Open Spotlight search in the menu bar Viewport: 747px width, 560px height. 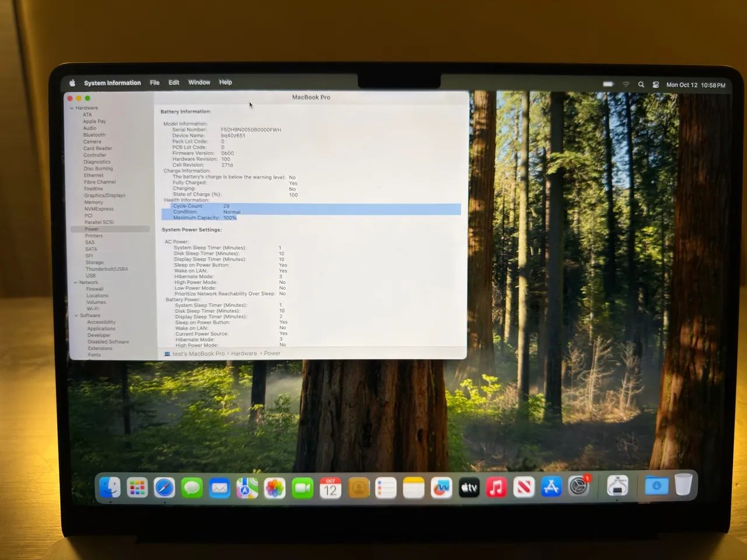click(641, 85)
